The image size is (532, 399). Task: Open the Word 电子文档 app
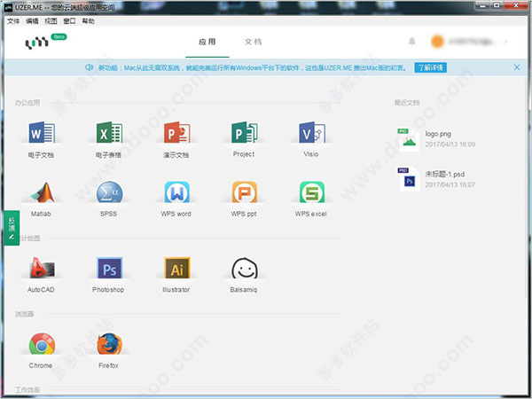(42, 133)
